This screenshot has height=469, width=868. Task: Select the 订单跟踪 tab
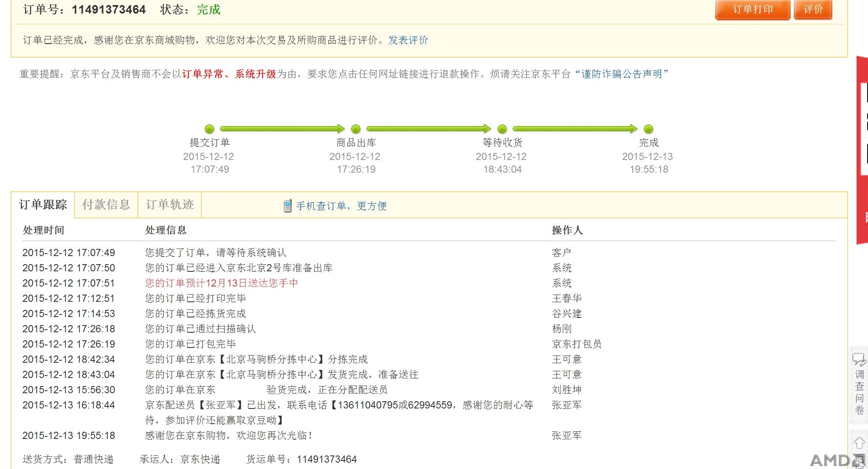point(43,205)
